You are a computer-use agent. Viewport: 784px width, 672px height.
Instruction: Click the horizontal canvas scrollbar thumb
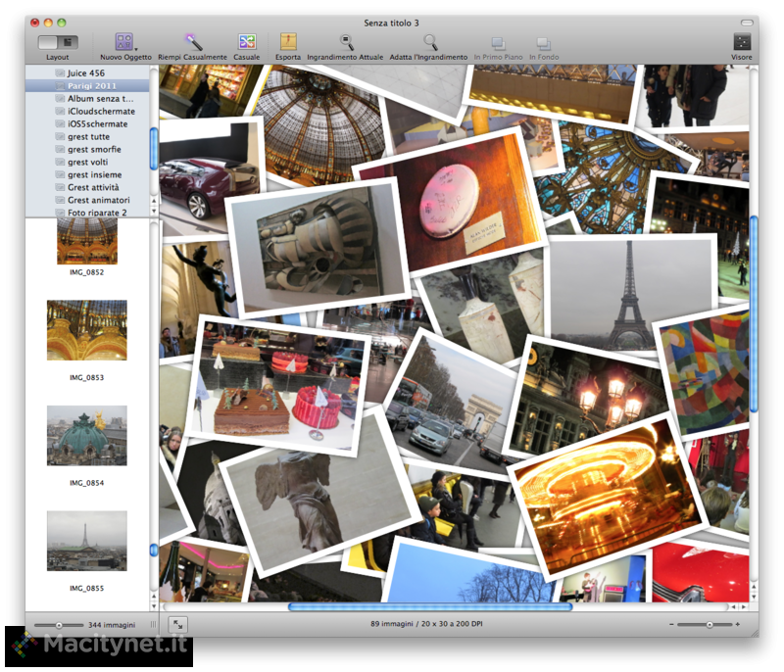pos(430,606)
